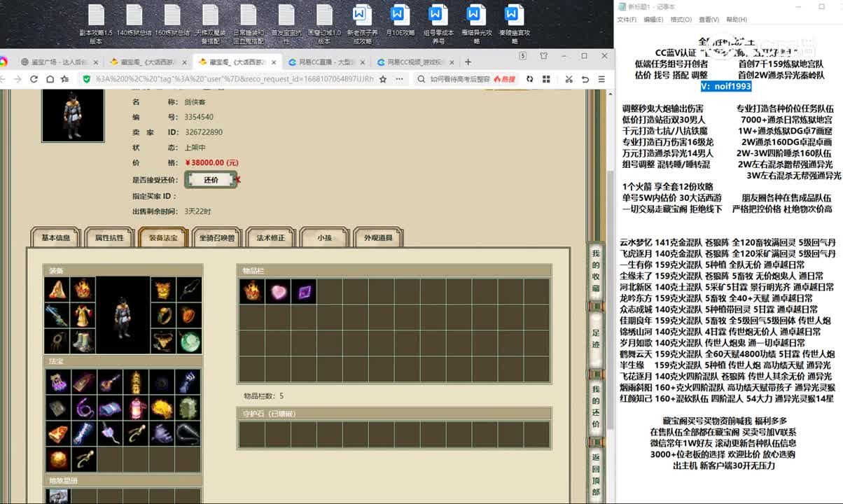
Task: Click the pink heart item in inventory
Action: click(278, 291)
